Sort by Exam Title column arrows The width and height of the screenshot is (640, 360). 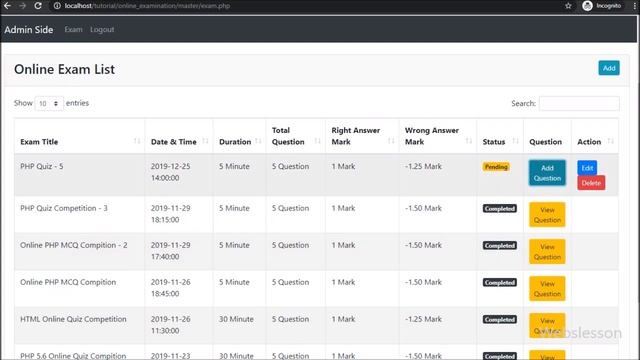pos(137,141)
